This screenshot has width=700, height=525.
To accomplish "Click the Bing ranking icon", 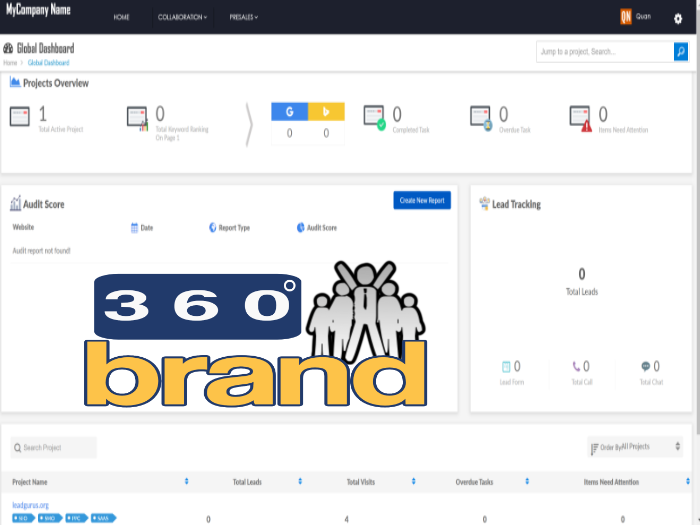I will 326,111.
